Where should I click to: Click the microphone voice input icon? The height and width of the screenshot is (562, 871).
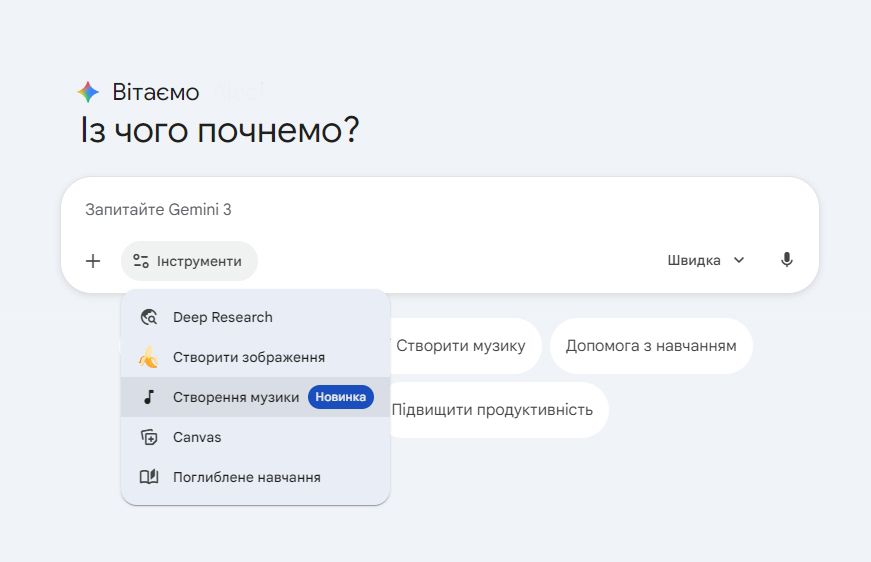click(787, 260)
